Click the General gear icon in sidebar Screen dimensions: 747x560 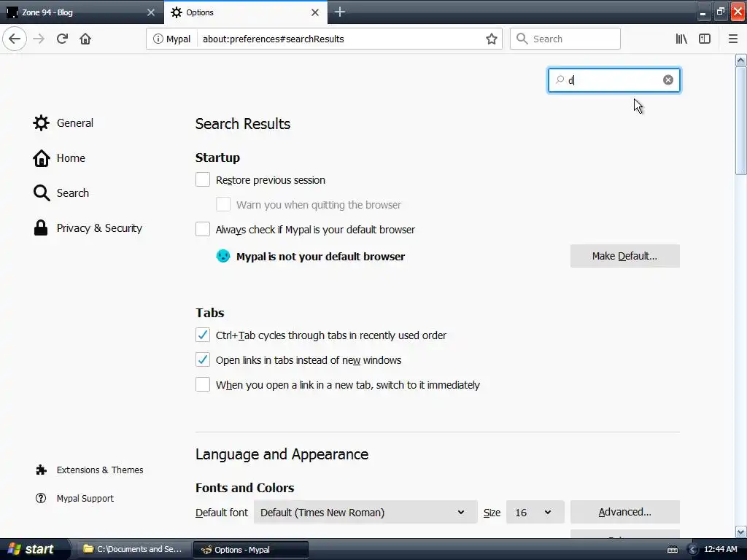pyautogui.click(x=41, y=122)
